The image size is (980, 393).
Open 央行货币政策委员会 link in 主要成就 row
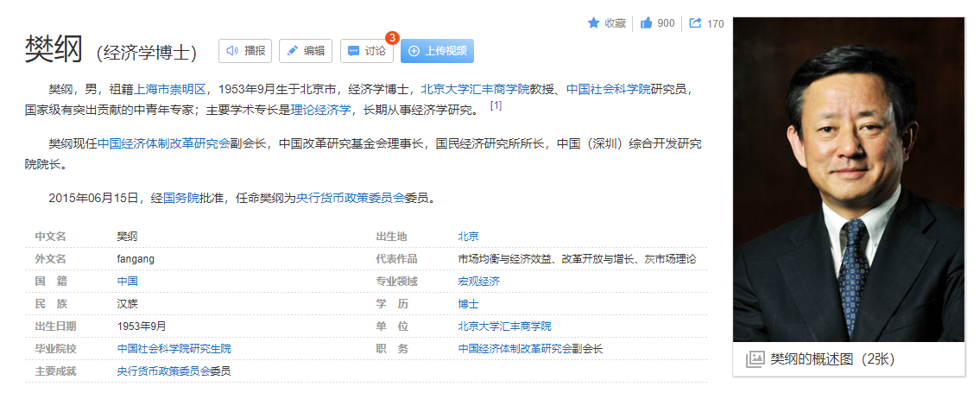coord(163,371)
